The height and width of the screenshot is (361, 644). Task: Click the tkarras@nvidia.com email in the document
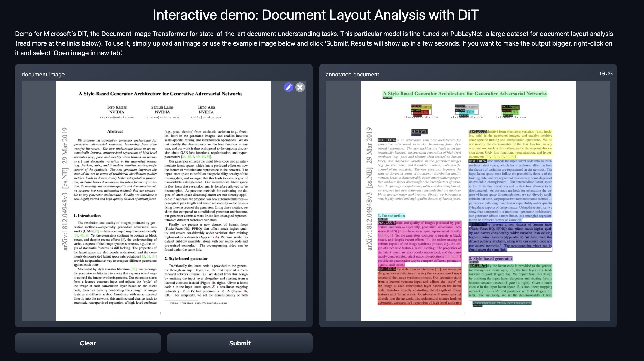(117, 118)
